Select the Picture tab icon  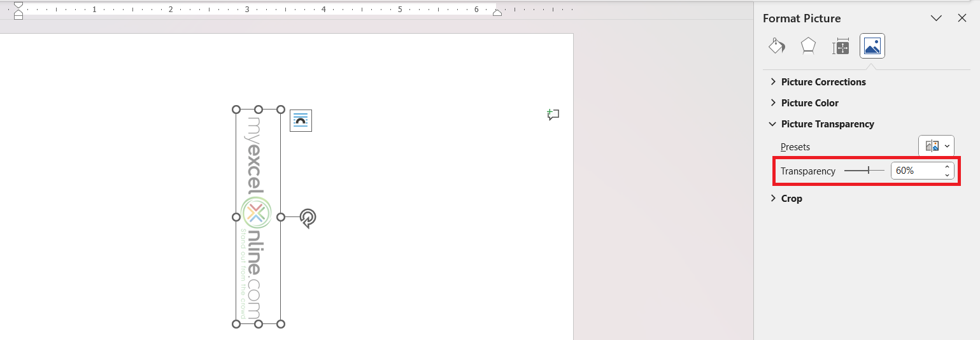coord(872,46)
